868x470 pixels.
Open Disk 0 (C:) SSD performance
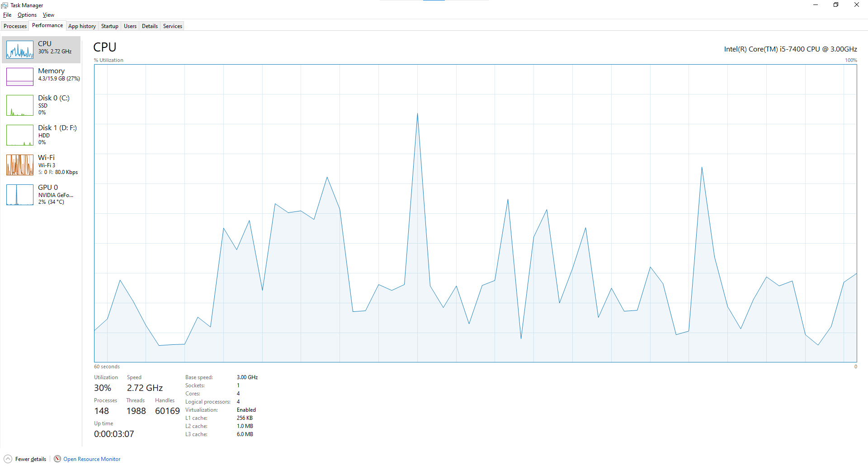click(x=41, y=105)
